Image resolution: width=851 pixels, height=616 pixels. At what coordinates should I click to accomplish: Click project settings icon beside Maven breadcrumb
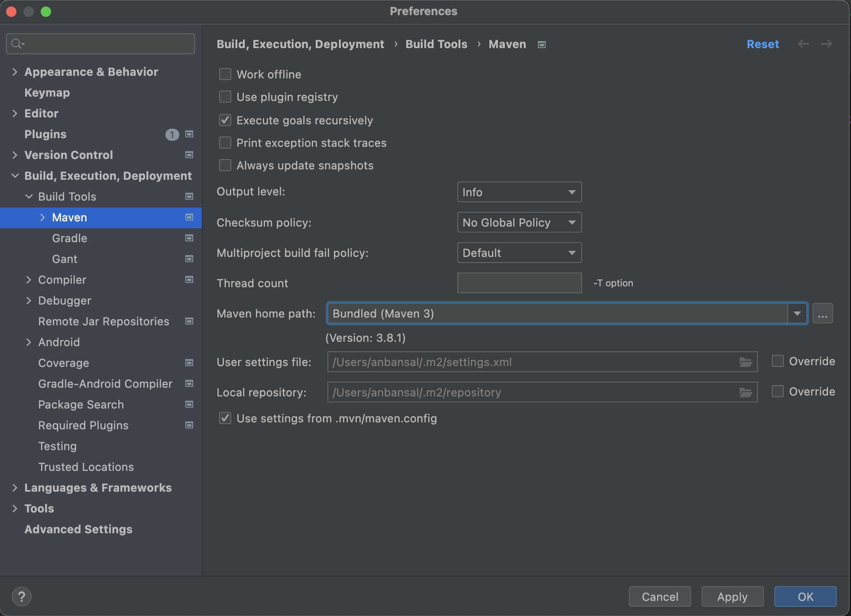pos(542,45)
